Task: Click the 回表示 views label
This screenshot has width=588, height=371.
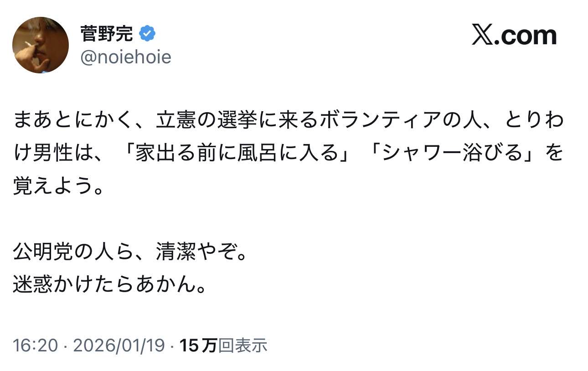Action: [242, 346]
